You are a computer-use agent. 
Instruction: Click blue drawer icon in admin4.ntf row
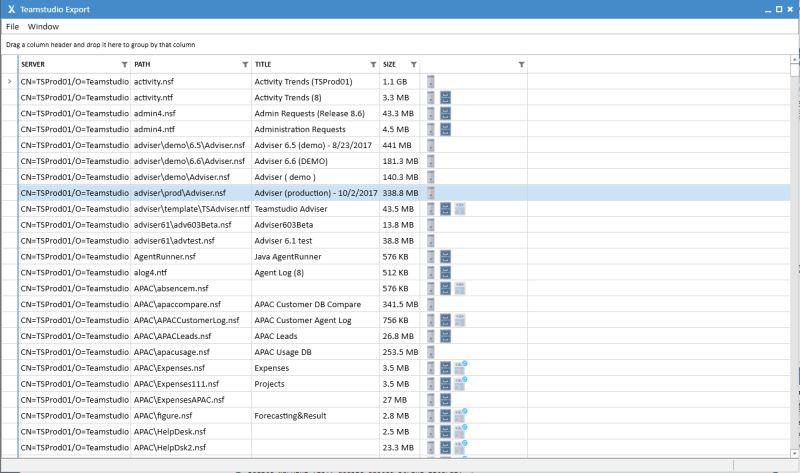[x=445, y=129]
